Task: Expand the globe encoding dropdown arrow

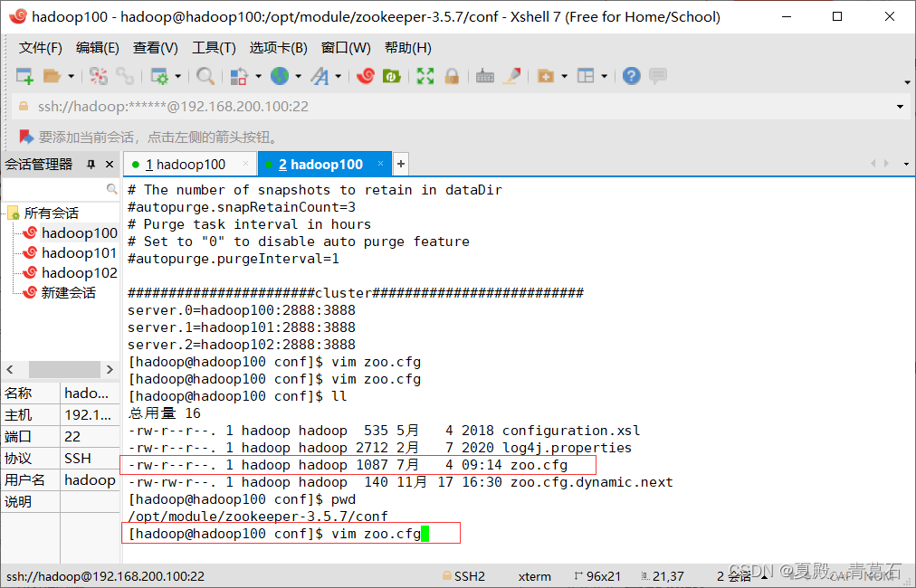Action: tap(299, 76)
